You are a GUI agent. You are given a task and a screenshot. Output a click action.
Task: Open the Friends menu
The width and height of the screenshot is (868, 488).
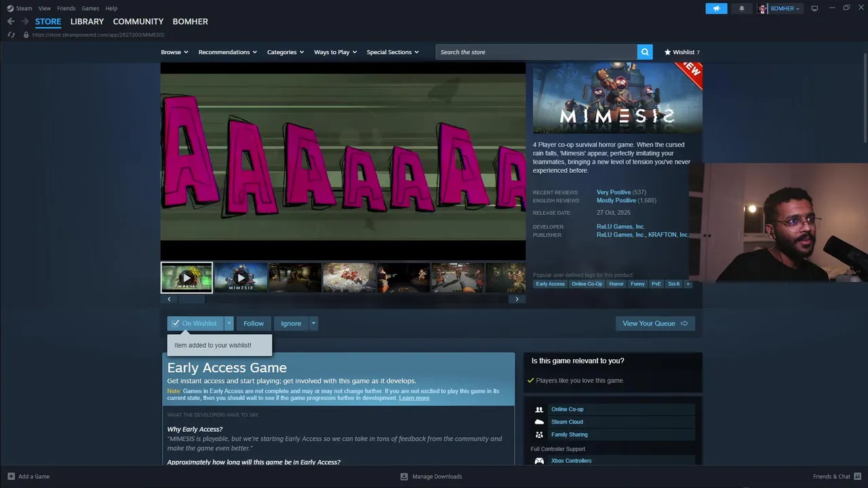66,8
